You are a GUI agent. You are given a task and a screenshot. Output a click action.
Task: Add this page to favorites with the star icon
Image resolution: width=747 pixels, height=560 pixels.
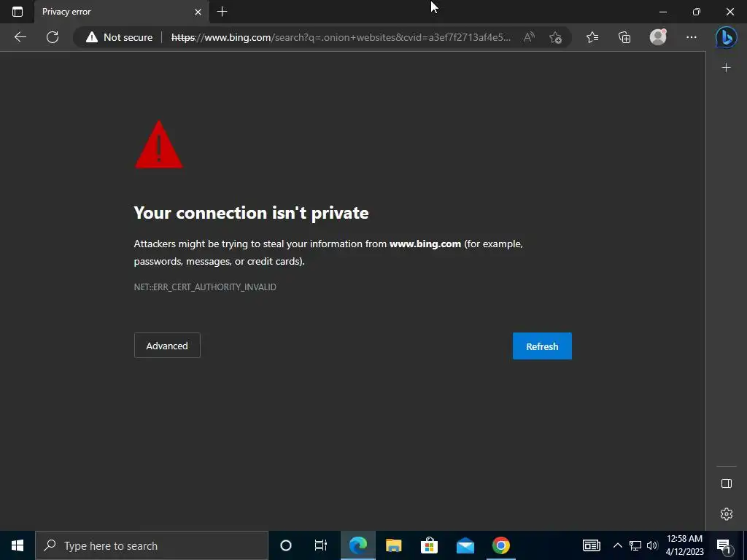(x=555, y=37)
